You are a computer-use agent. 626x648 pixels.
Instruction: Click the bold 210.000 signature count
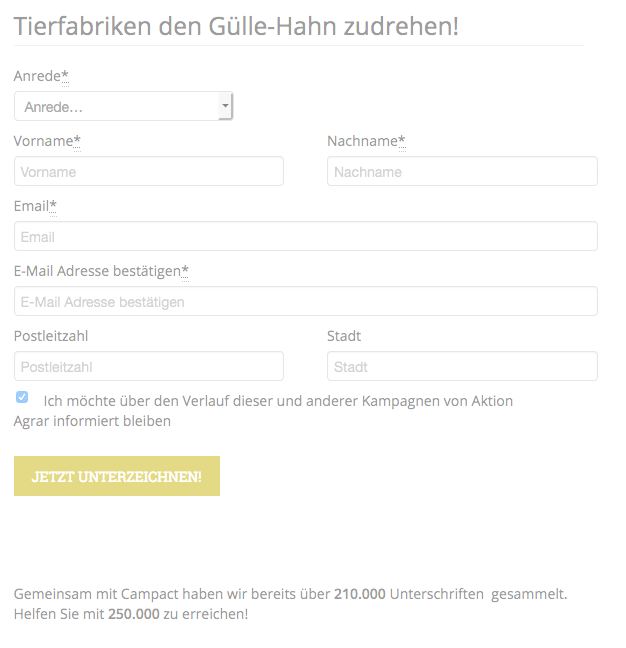tap(359, 593)
